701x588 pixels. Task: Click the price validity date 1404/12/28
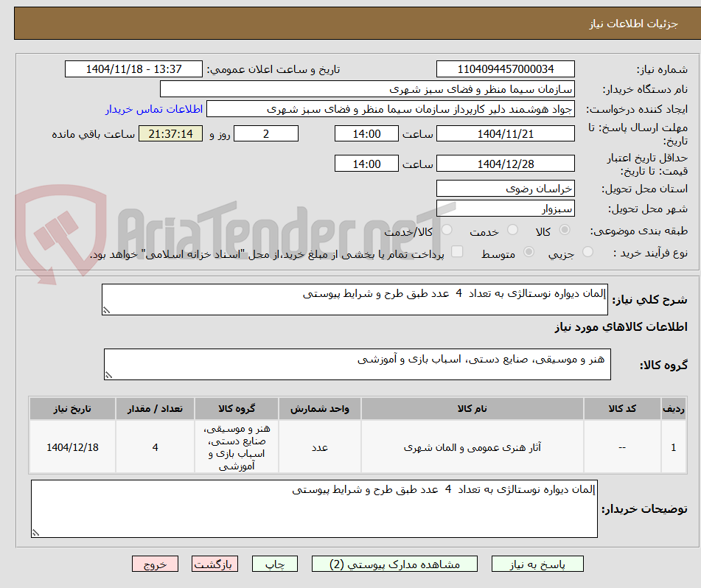click(x=505, y=164)
